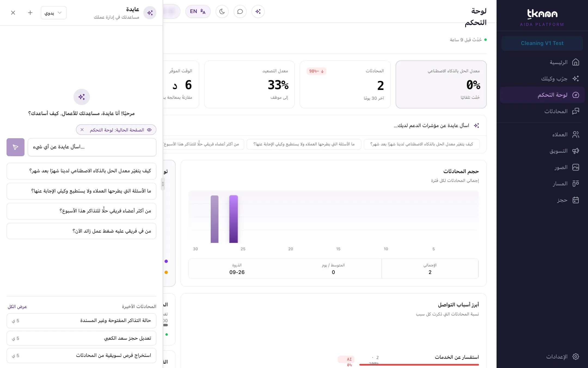
Task: Click the assistant panel resize handle
Action: click(x=163, y=184)
